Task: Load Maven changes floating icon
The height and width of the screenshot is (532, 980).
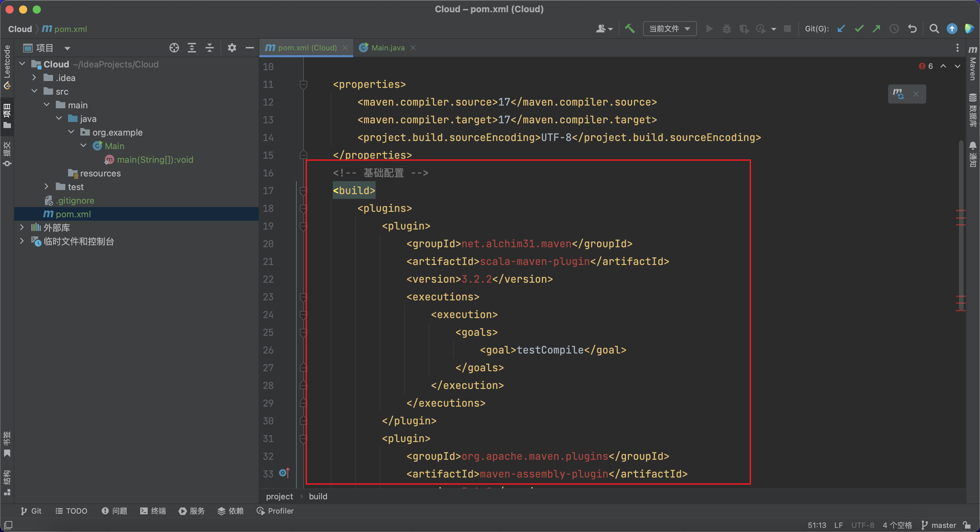Action: coord(899,94)
